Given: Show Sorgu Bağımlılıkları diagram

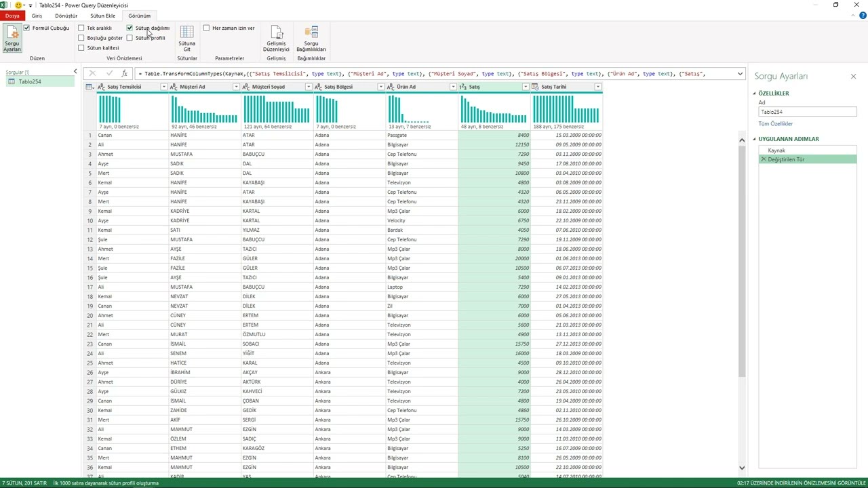Looking at the screenshot, I should pos(311,39).
